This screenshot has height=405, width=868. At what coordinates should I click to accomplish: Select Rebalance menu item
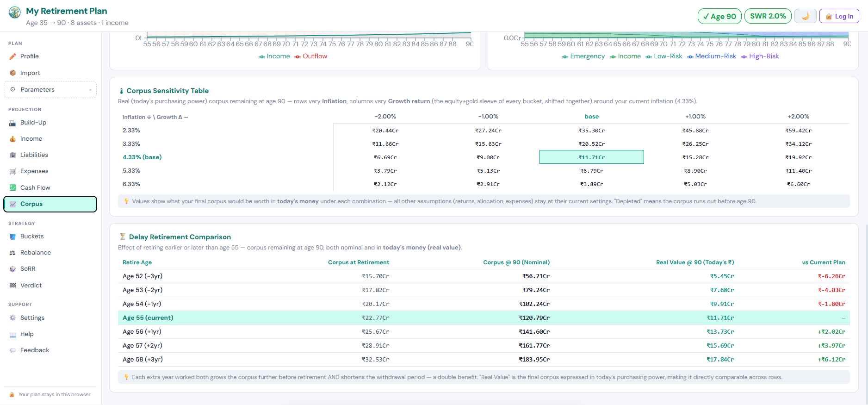coord(50,253)
